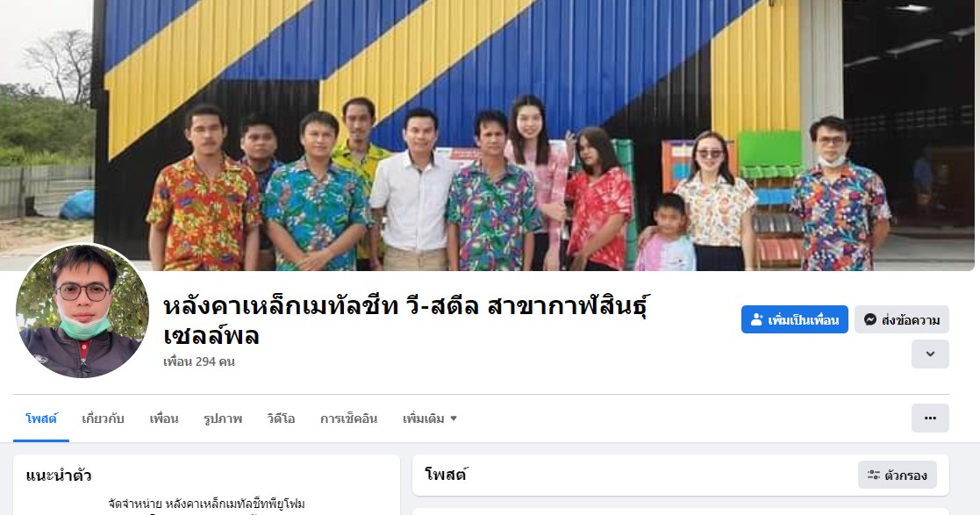Open the รูปภาพ tab

(223, 418)
